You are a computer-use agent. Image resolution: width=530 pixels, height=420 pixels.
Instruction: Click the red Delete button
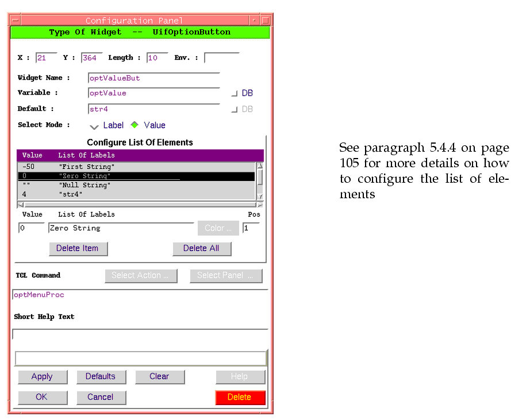click(x=240, y=397)
